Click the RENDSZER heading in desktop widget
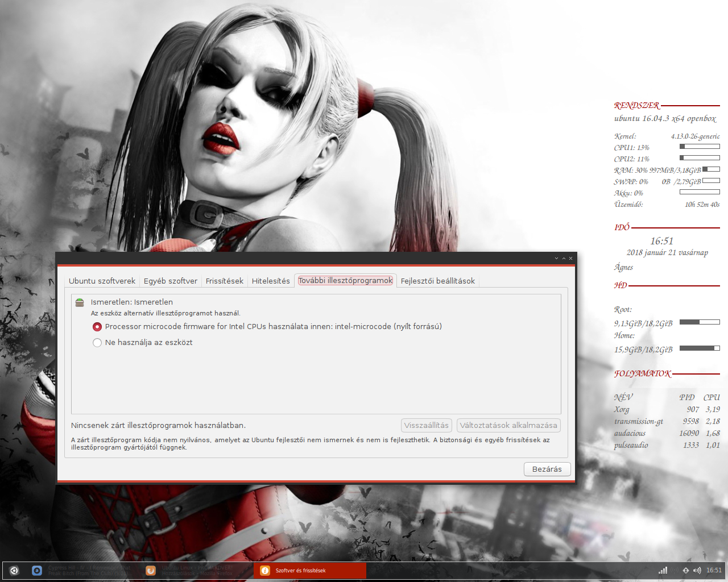 pos(637,106)
